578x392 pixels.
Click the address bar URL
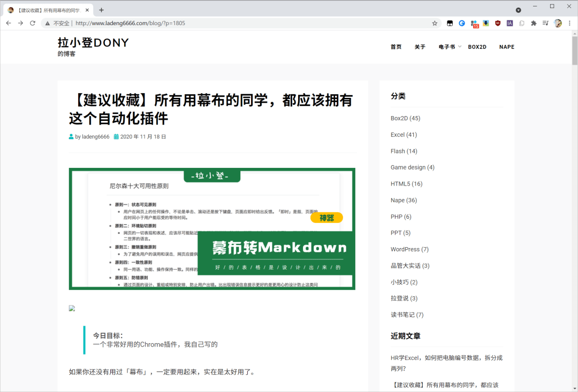[130, 23]
